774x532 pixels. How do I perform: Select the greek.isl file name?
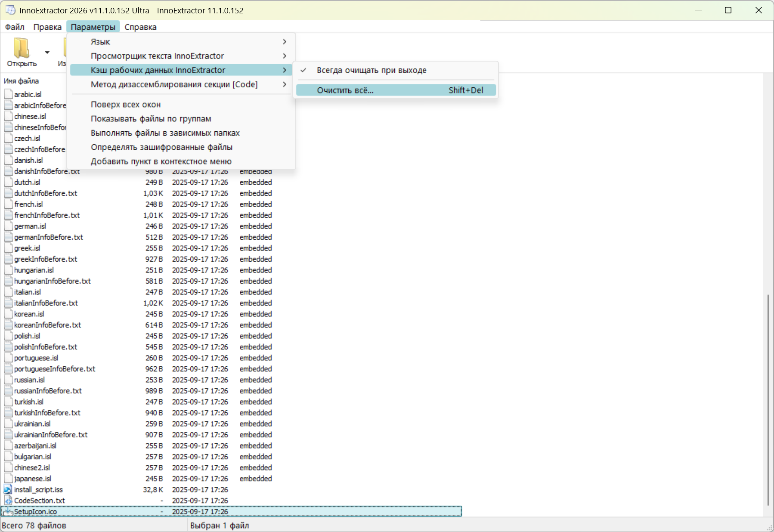[27, 248]
